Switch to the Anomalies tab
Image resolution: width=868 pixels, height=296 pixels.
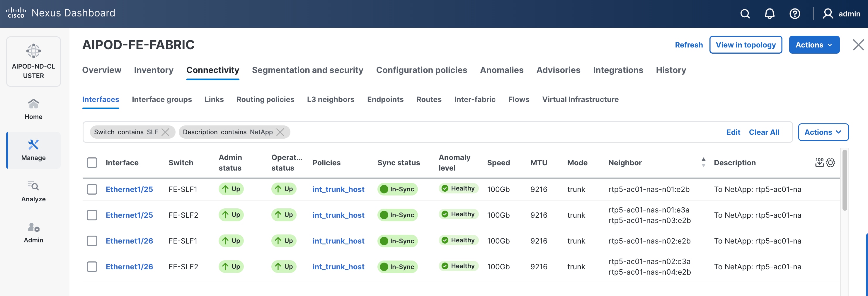pos(502,70)
